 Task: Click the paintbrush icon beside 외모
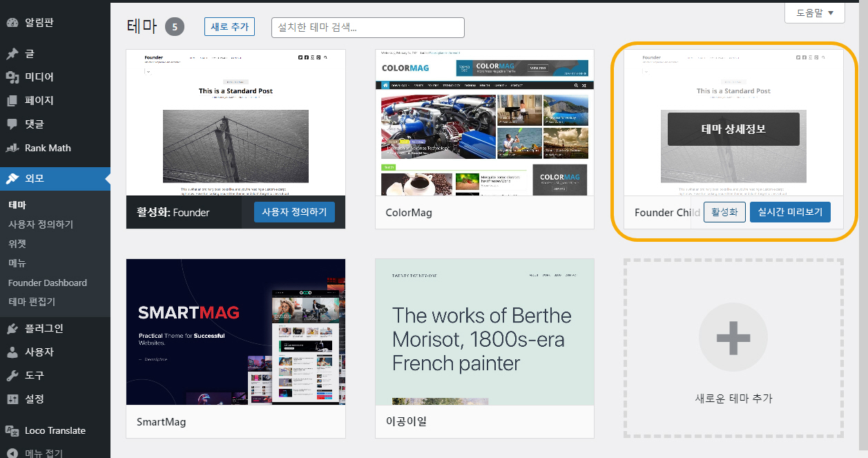12,178
